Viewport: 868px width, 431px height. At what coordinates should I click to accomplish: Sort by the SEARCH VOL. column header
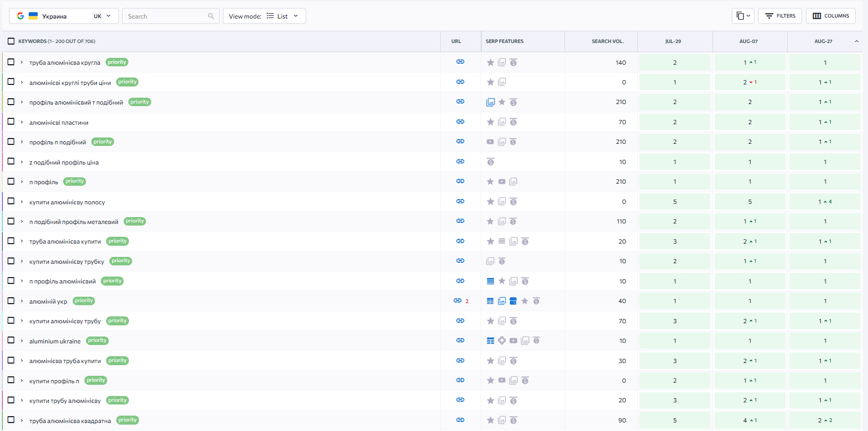tap(607, 41)
